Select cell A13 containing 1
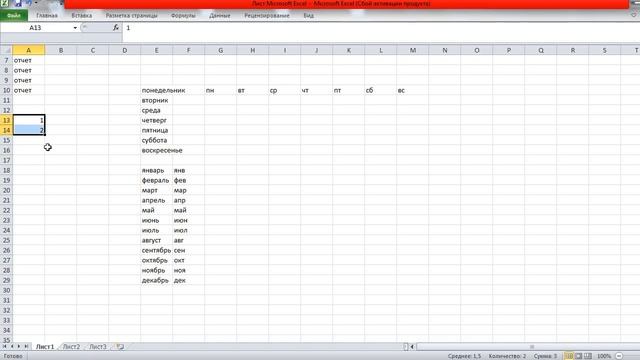The image size is (640, 360). pos(29,120)
